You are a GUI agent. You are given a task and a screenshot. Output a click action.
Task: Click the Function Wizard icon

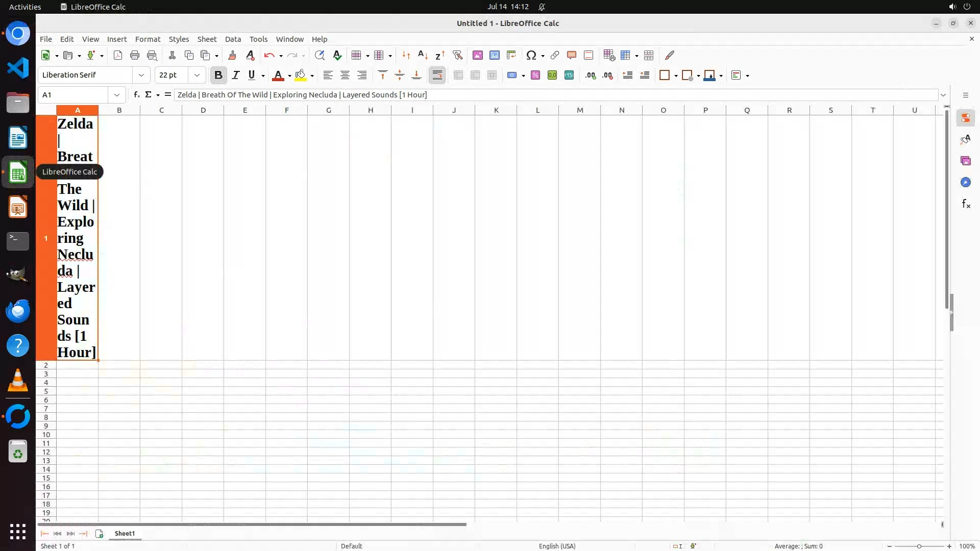[136, 94]
